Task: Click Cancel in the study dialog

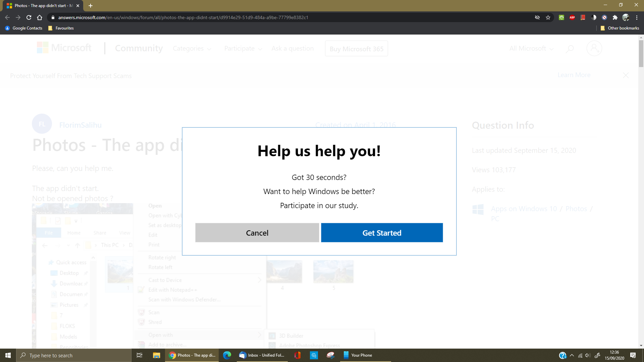Action: 257,233
